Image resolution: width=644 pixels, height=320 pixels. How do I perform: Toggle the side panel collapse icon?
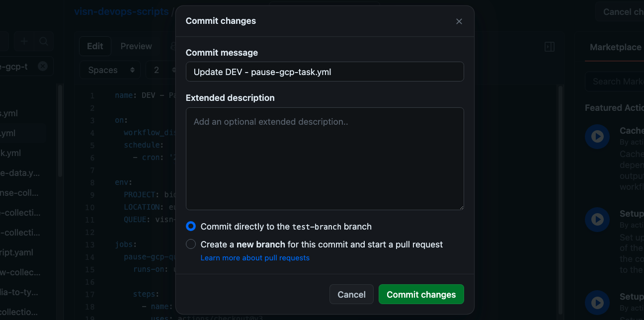pyautogui.click(x=550, y=47)
